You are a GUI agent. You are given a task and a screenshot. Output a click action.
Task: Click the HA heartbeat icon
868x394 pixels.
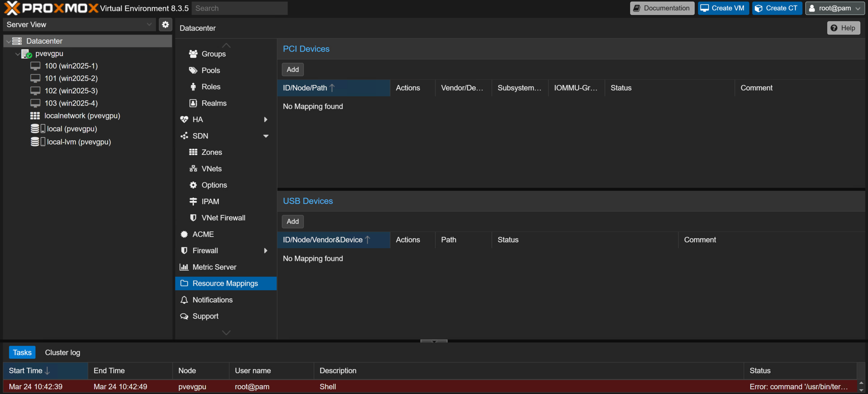point(184,119)
